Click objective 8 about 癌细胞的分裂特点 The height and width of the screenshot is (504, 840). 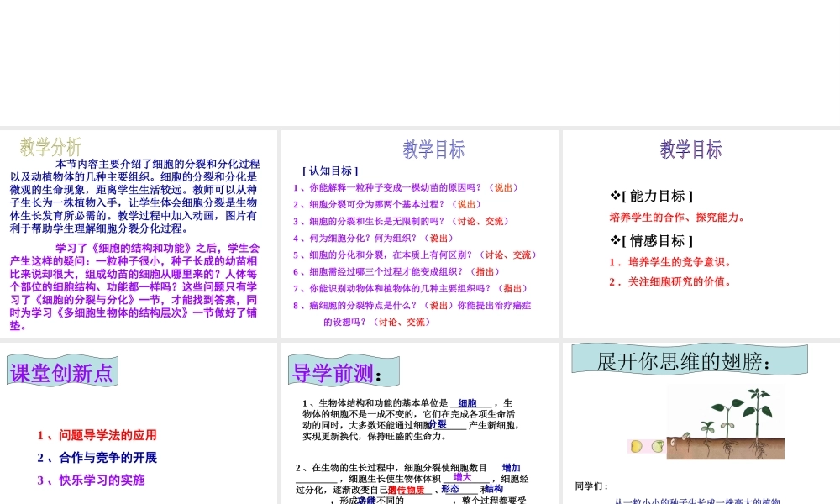coord(412,314)
